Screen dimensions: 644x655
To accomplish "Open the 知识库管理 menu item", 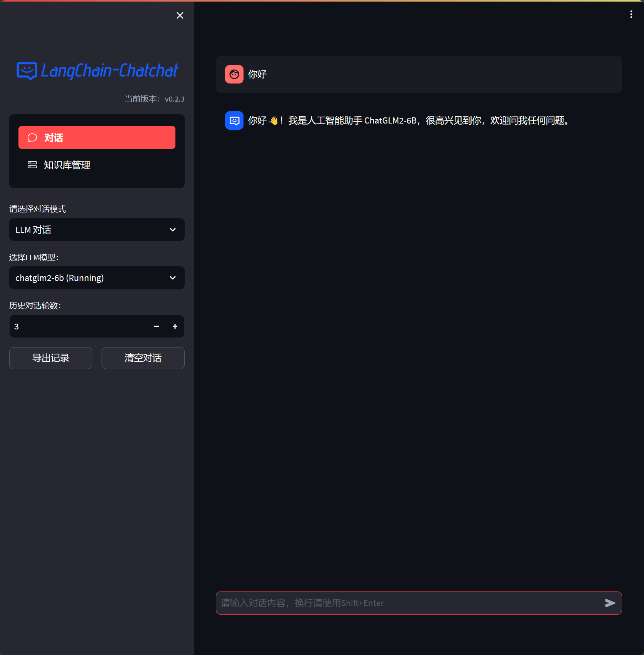I will tap(67, 165).
